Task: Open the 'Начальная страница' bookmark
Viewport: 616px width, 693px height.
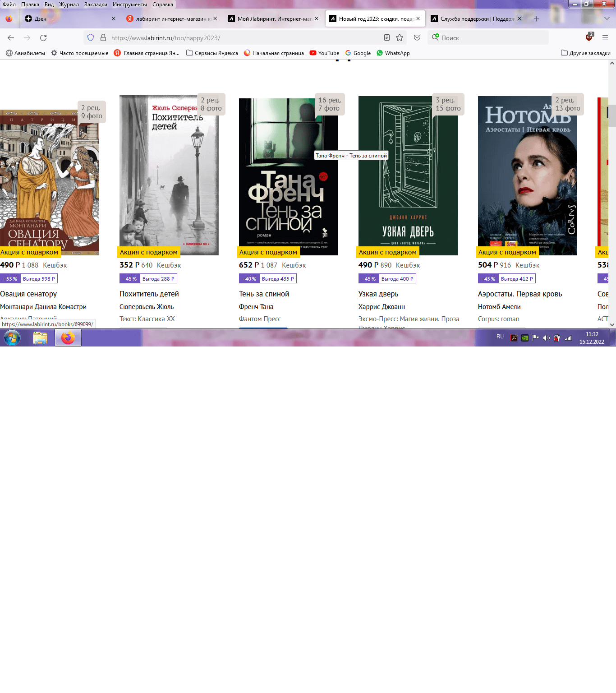Action: point(274,53)
